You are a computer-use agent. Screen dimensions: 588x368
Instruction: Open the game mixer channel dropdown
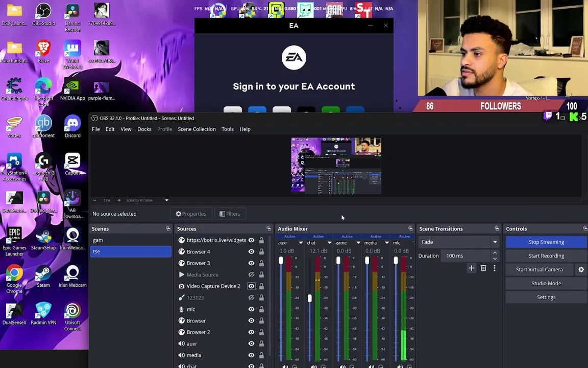click(358, 243)
